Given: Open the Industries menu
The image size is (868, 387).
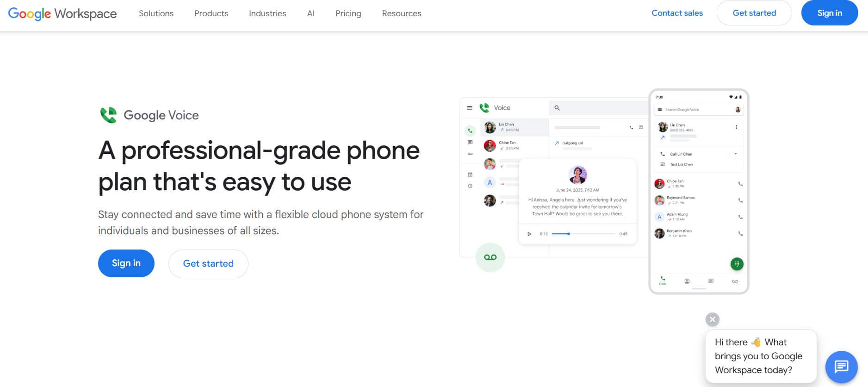Looking at the screenshot, I should click(267, 13).
